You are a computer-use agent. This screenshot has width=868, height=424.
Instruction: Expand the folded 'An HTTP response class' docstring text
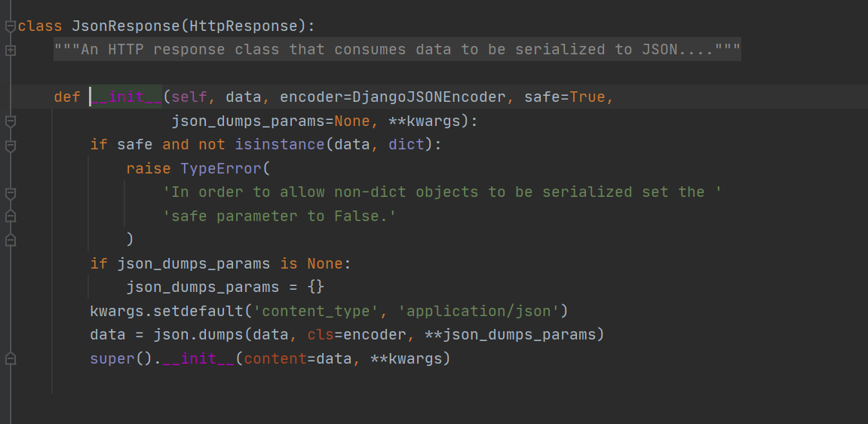(397, 50)
